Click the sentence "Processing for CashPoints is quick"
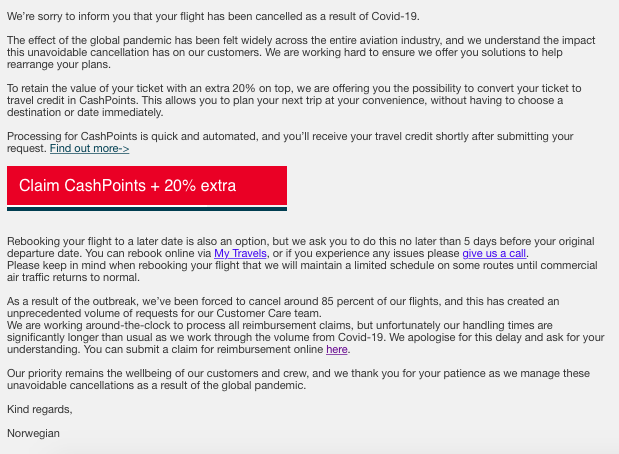Screen dimensions: 619x454 [x=290, y=142]
